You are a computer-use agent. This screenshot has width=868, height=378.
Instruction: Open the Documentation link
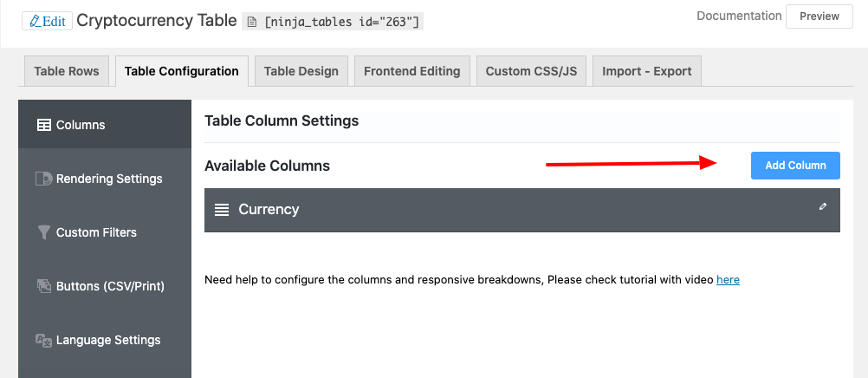tap(739, 16)
